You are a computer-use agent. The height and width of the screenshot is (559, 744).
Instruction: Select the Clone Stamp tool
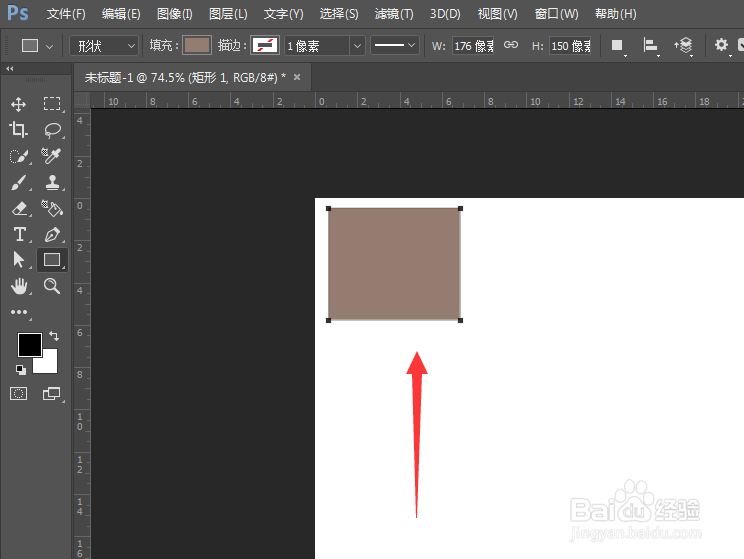point(52,182)
